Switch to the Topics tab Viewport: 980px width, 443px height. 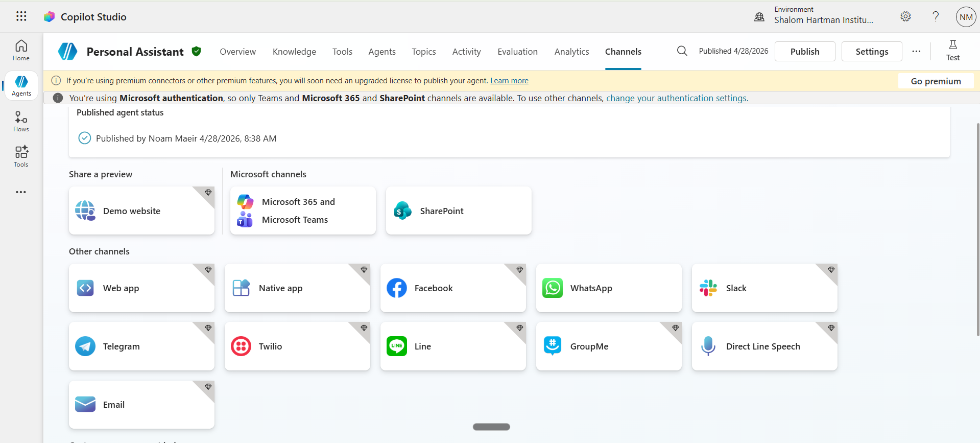pyautogui.click(x=424, y=52)
